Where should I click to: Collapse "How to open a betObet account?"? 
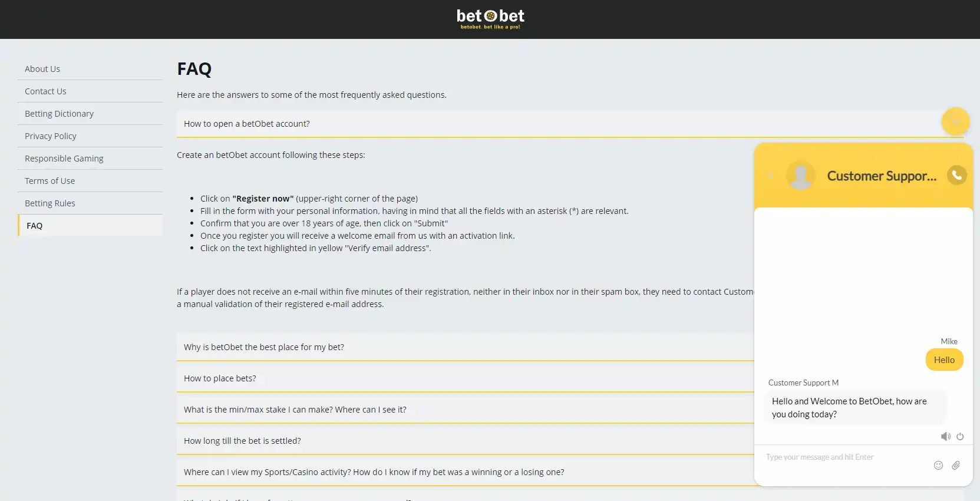click(248, 124)
